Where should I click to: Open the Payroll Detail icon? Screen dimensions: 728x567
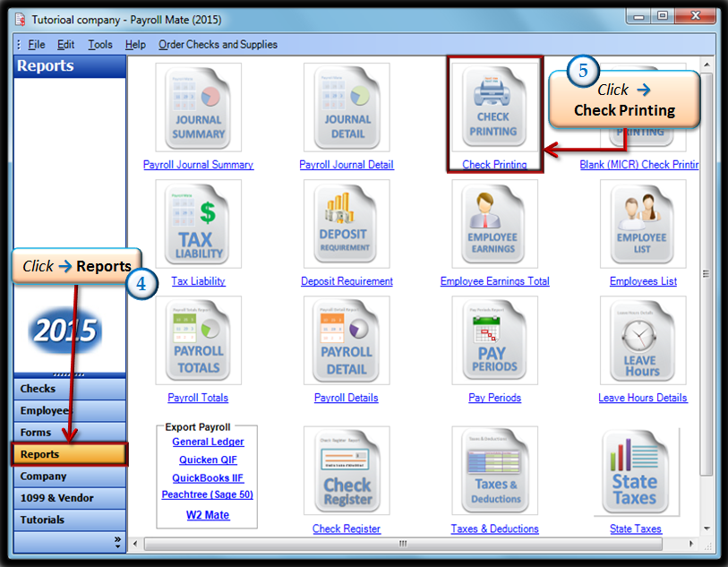347,340
